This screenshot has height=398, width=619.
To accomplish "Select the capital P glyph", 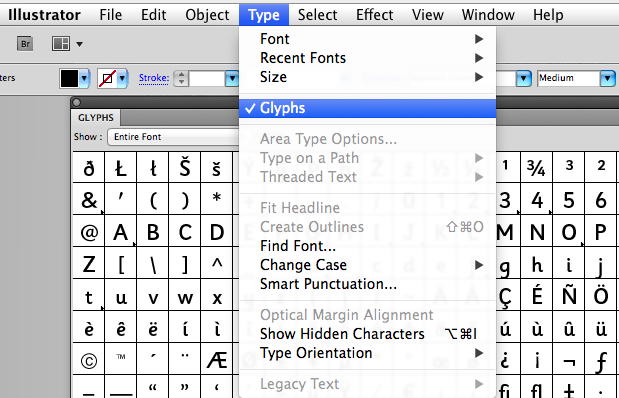I will pyautogui.click(x=601, y=231).
